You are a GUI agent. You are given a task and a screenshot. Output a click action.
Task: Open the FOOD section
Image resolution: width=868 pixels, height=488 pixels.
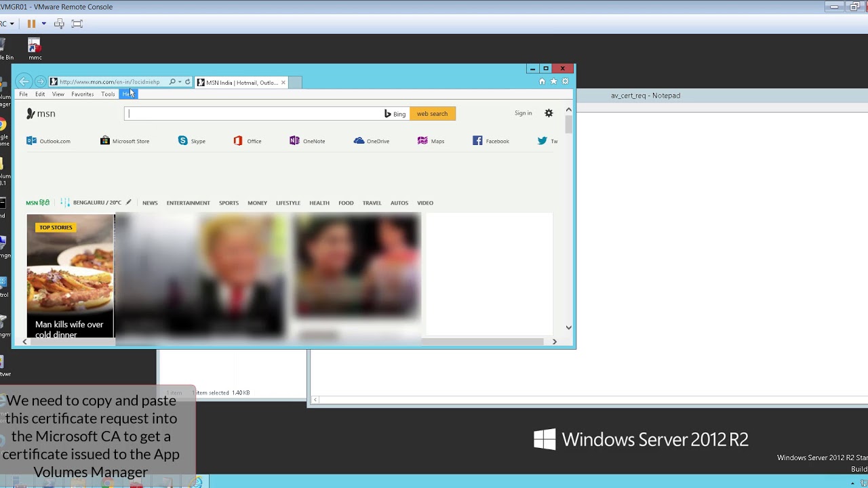coord(346,203)
